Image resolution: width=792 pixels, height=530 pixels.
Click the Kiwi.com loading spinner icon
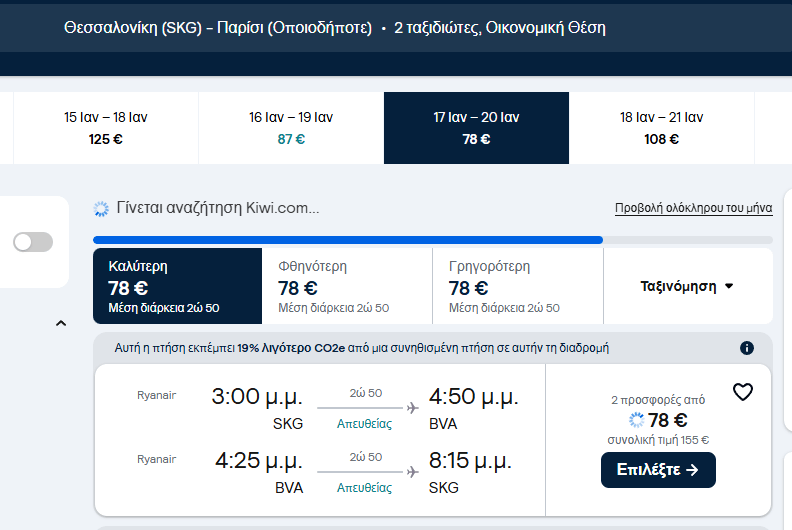(101, 209)
